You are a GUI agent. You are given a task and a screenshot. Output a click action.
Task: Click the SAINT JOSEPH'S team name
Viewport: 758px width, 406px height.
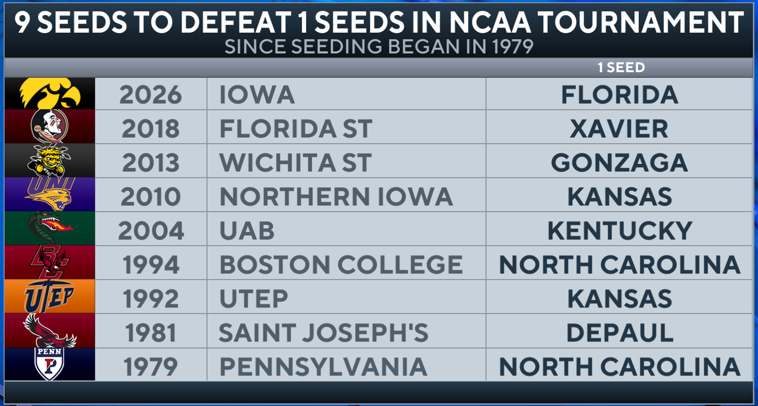pyautogui.click(x=323, y=332)
